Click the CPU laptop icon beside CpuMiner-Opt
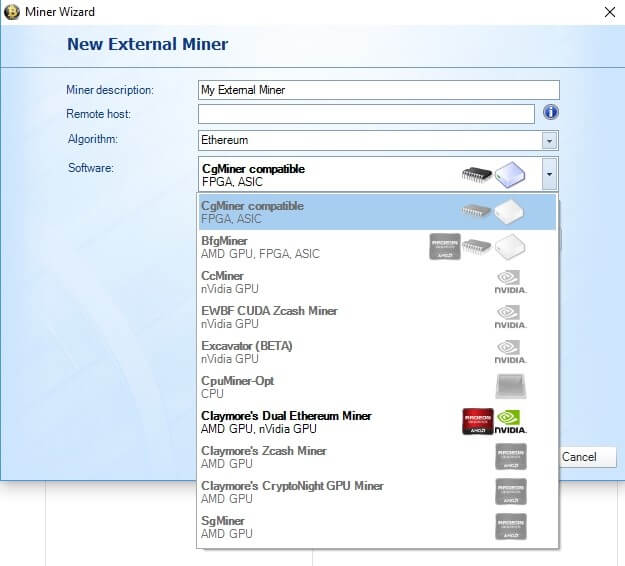This screenshot has width=625, height=566. point(511,386)
